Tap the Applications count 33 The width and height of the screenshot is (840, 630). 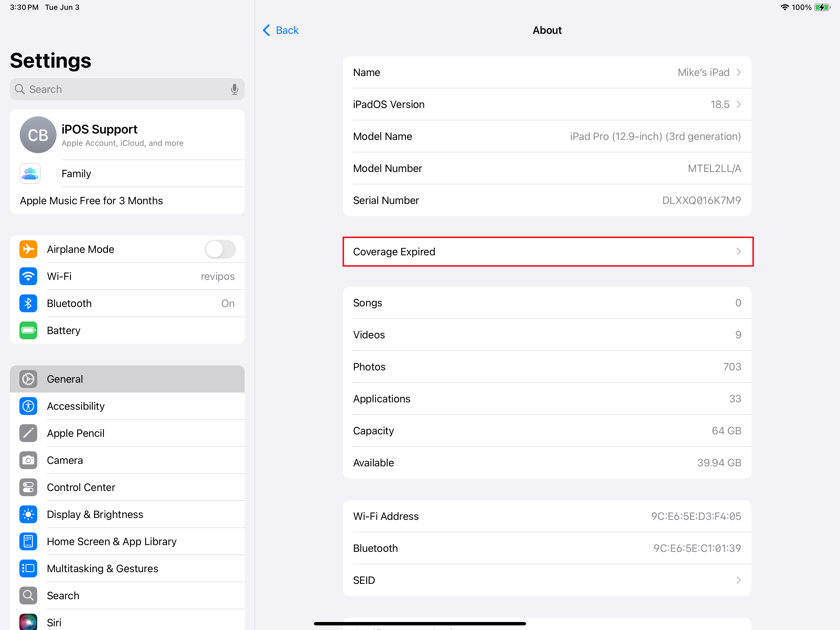coord(735,399)
